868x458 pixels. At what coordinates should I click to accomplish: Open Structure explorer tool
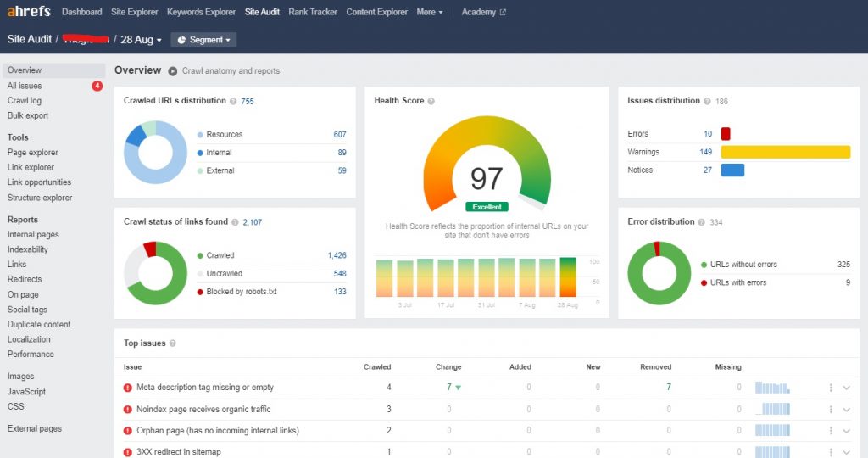pos(40,198)
